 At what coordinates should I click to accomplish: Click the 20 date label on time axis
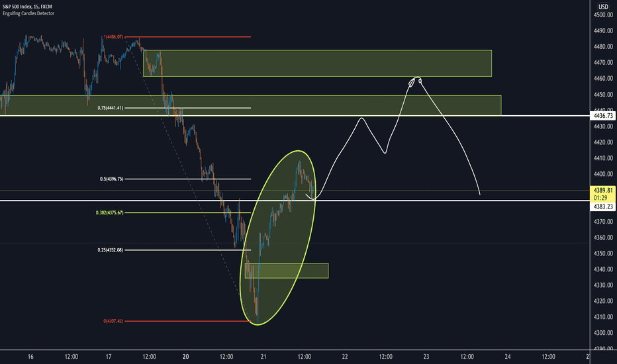(186, 357)
